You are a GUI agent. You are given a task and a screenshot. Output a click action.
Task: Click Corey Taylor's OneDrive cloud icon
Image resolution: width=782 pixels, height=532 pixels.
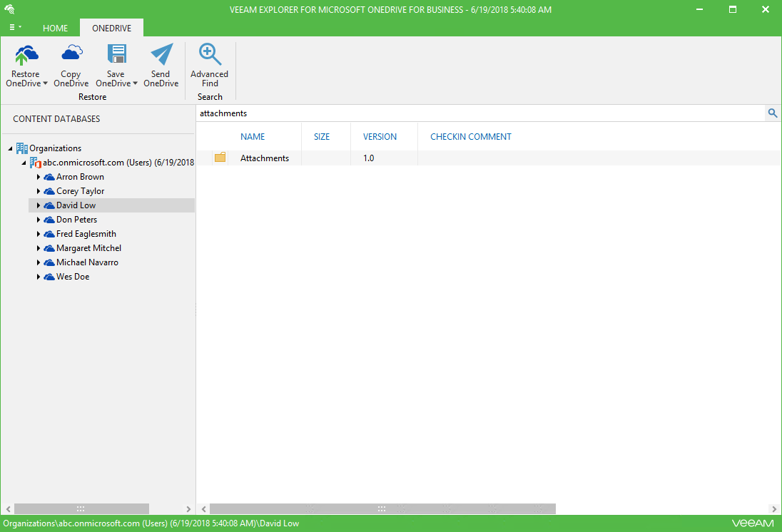point(49,191)
